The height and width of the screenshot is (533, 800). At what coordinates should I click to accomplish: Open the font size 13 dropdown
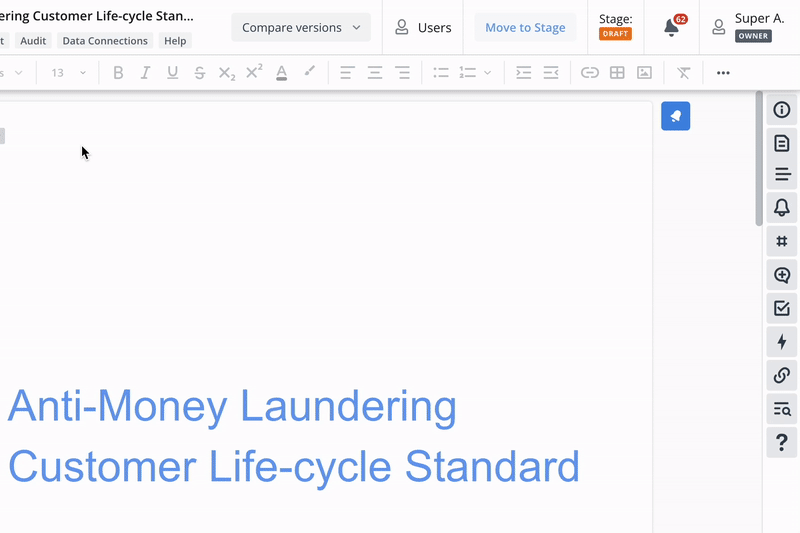(69, 73)
